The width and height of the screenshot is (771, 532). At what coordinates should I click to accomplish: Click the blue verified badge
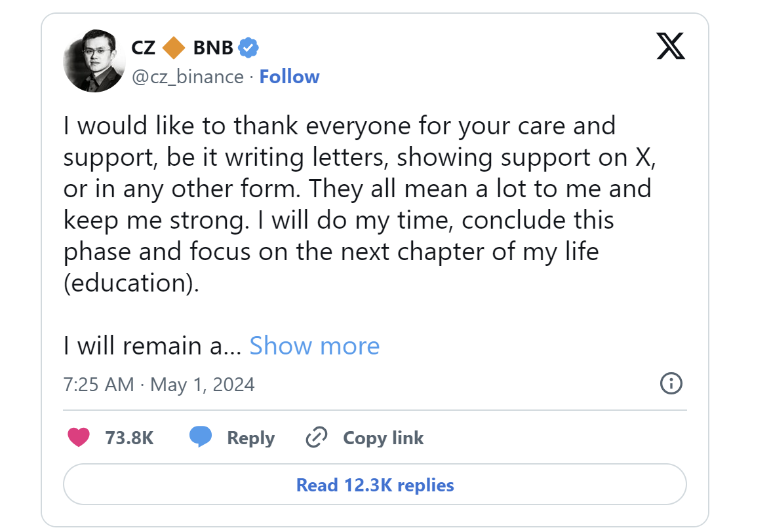click(248, 48)
